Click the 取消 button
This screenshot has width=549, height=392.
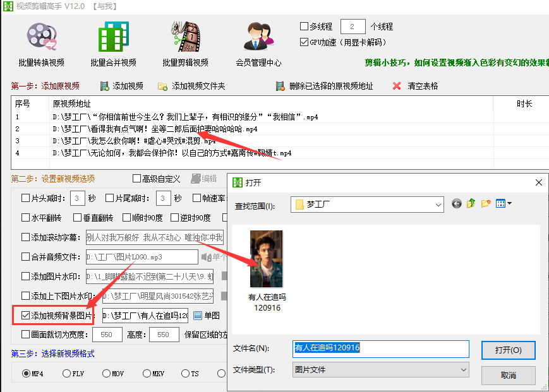[508, 376]
